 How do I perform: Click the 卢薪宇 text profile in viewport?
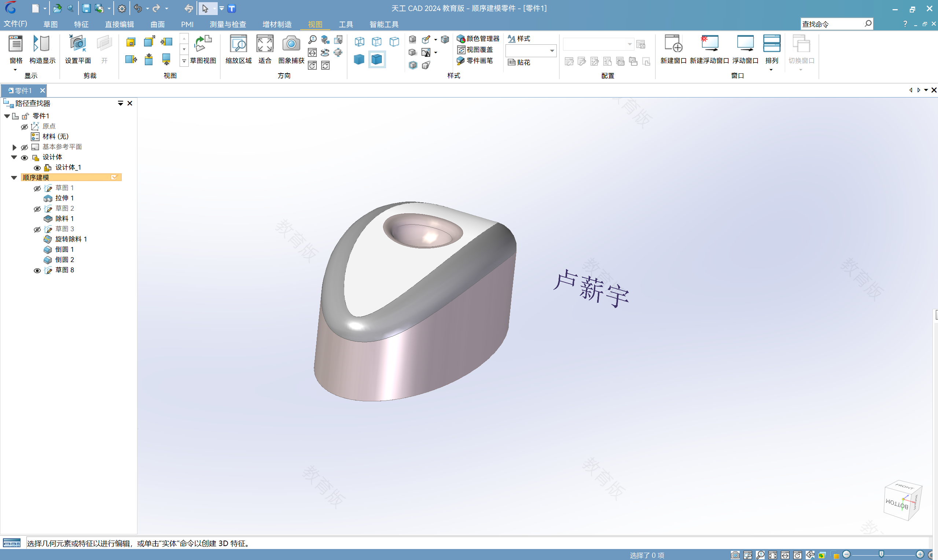591,288
